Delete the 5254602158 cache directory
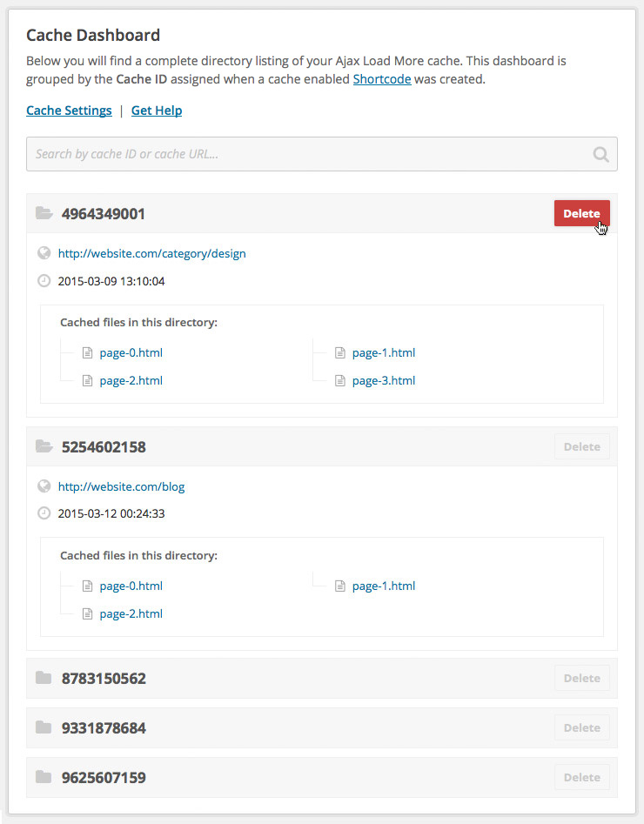644x824 pixels. (582, 446)
